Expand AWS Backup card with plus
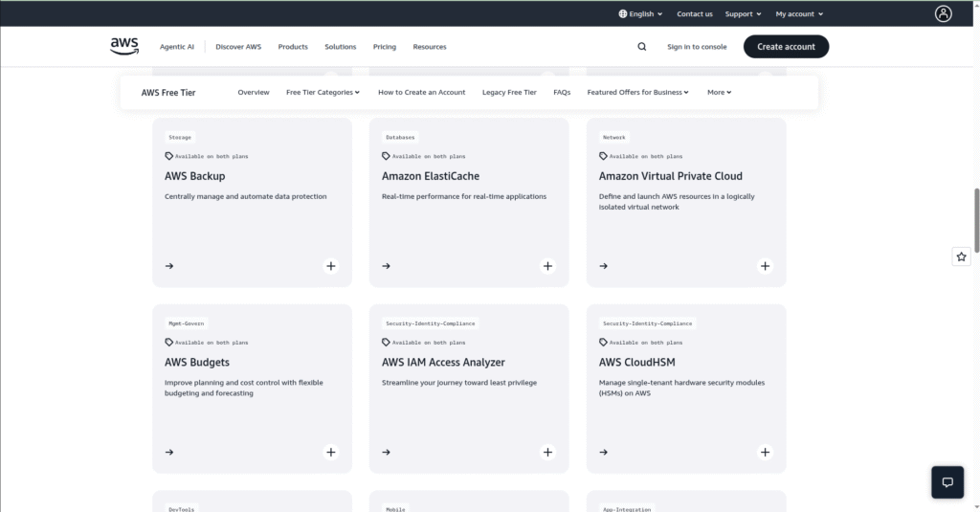The height and width of the screenshot is (512, 980). point(330,266)
